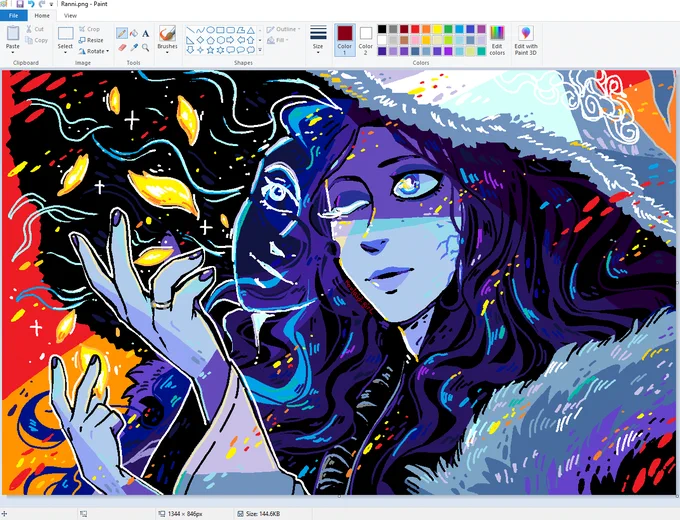Select the Text tool
The height and width of the screenshot is (520, 680).
[146, 33]
